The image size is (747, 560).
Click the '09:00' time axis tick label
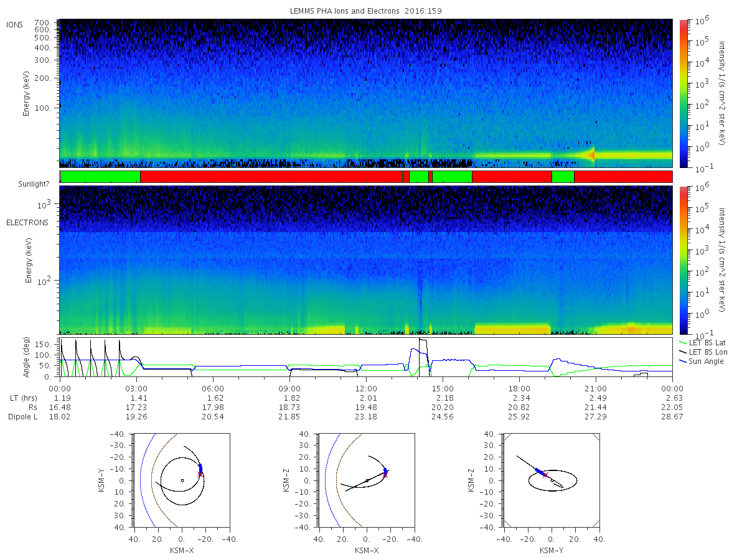pos(289,389)
